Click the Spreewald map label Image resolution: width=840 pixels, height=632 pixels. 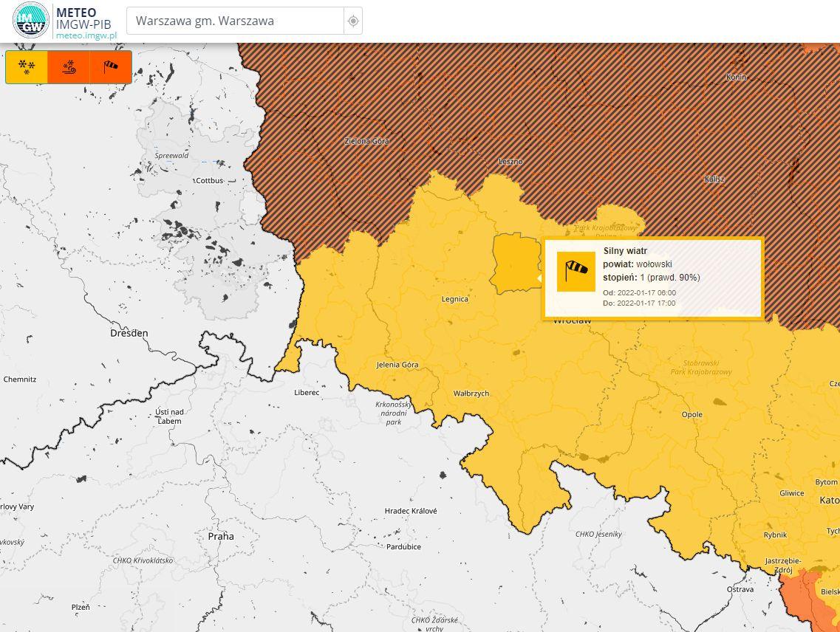coord(171,155)
